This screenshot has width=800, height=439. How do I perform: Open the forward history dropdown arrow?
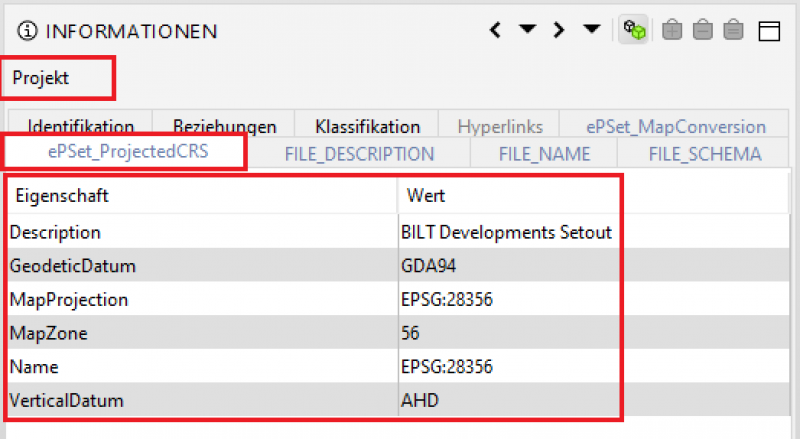click(592, 30)
